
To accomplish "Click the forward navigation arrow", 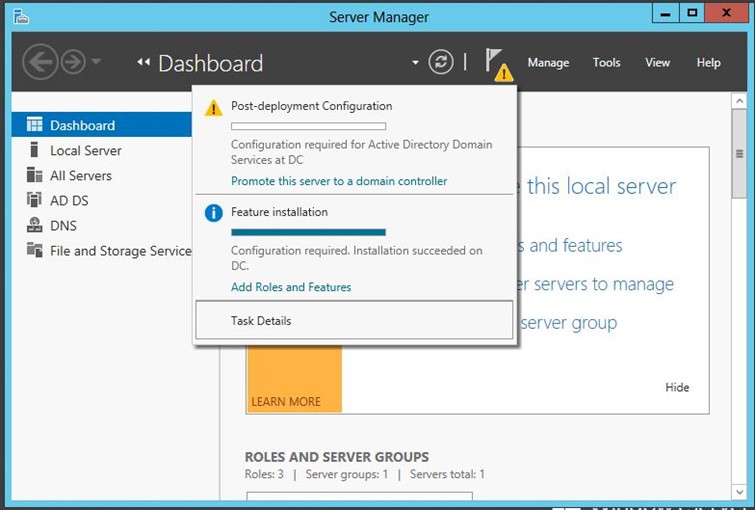I will 73,62.
